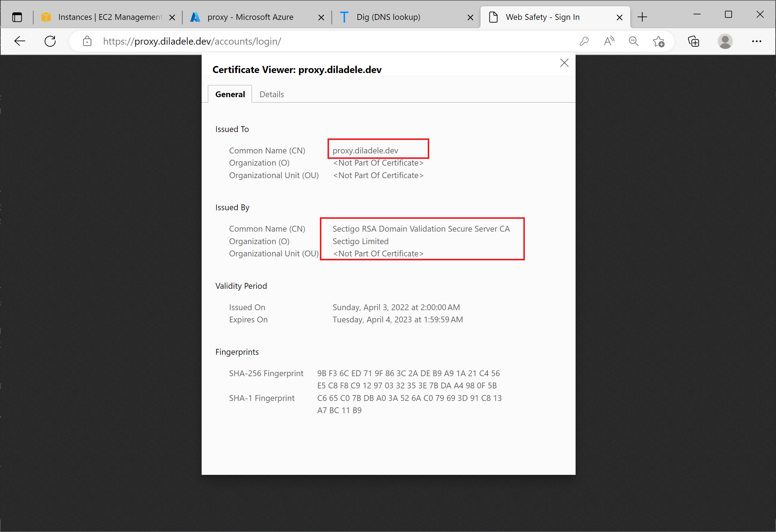
Task: Close the EC2 Management tab
Action: [172, 17]
